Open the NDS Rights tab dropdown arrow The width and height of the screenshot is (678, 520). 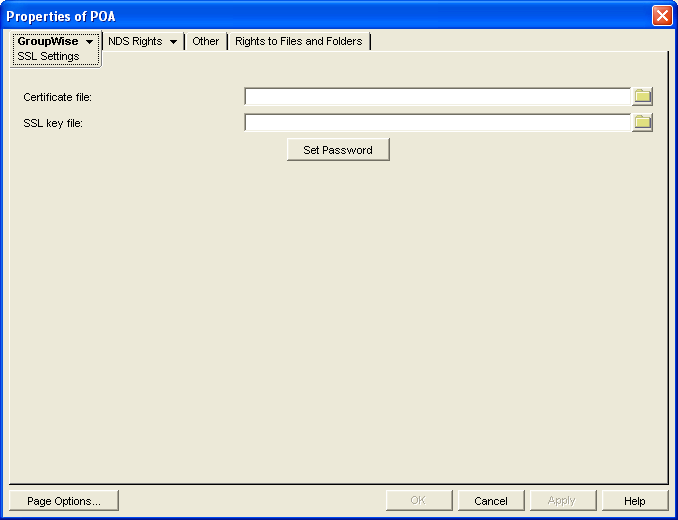click(x=173, y=41)
